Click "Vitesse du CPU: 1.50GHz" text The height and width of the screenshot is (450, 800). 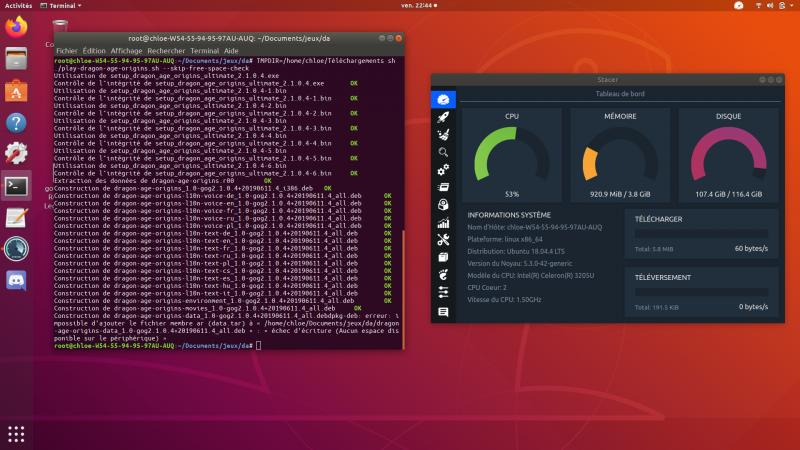504,300
